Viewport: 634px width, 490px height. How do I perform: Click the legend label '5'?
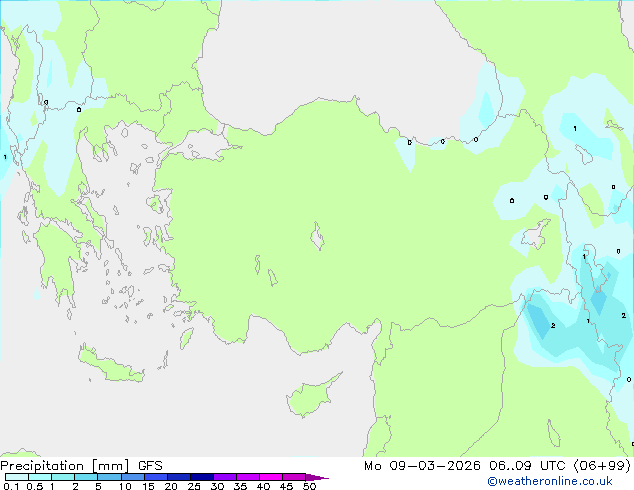(98, 486)
